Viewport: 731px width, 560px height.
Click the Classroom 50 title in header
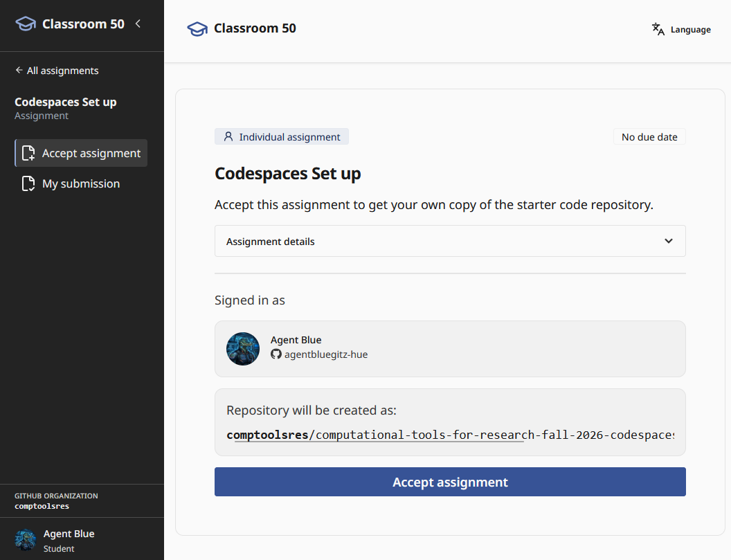click(x=255, y=28)
